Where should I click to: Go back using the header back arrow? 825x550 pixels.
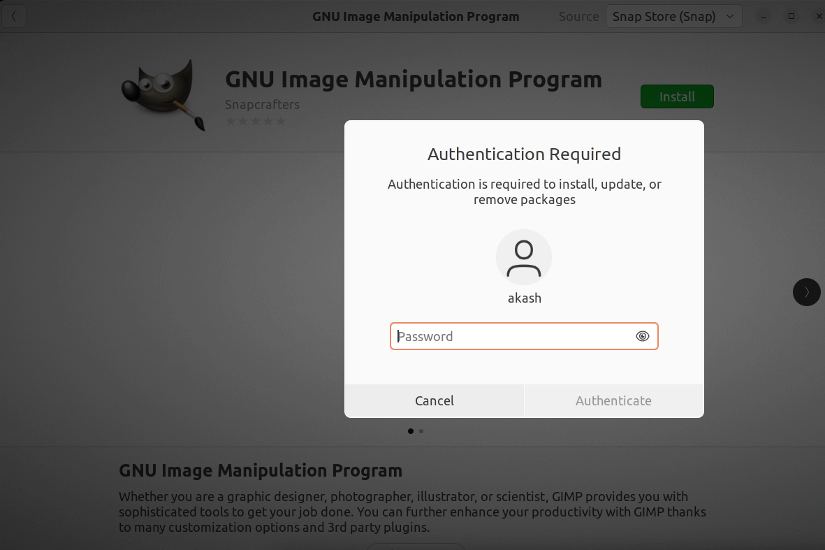[14, 16]
